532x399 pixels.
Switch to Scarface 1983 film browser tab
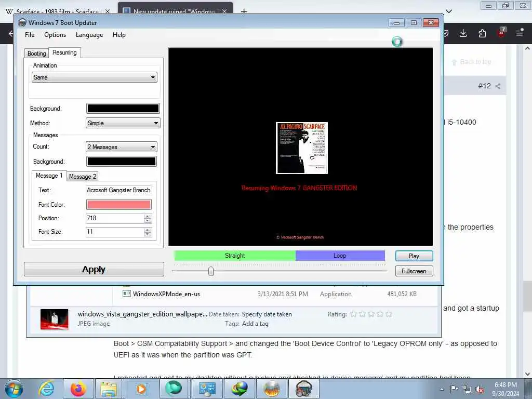pyautogui.click(x=57, y=11)
